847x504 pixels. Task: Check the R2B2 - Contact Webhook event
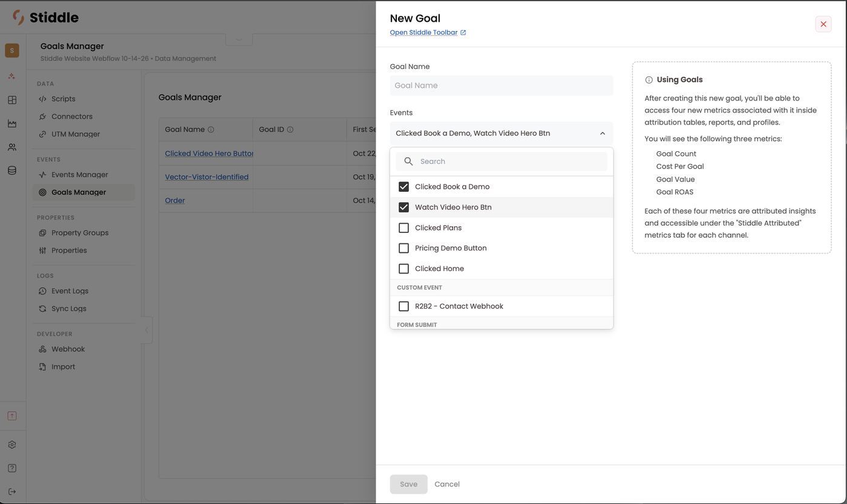(x=404, y=306)
